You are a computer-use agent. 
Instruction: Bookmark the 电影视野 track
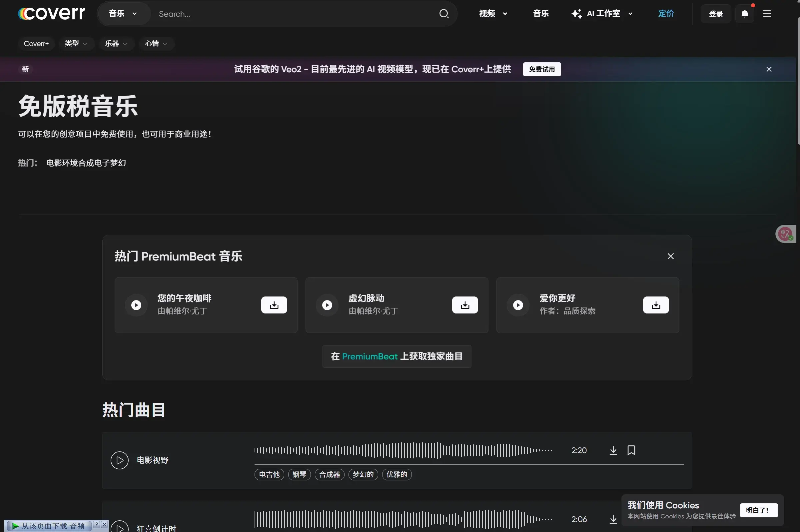tap(631, 450)
